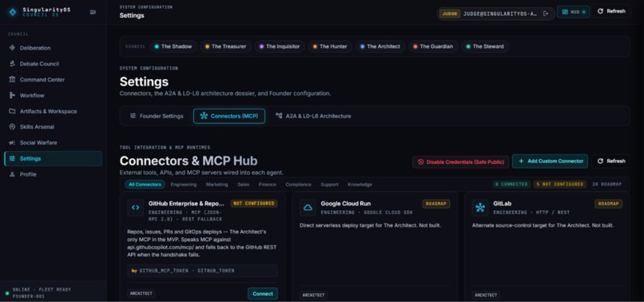Connect the GitHub Enterprise connector

[x=263, y=294]
